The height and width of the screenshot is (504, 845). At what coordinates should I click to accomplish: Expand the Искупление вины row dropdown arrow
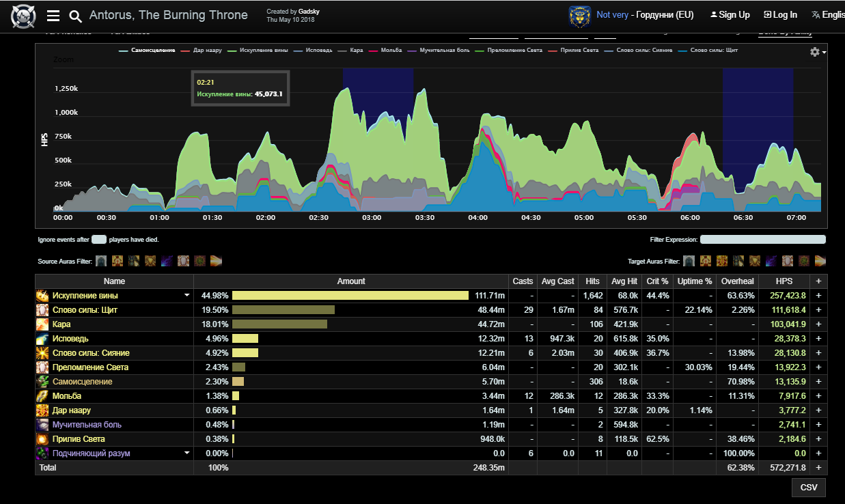(186, 296)
